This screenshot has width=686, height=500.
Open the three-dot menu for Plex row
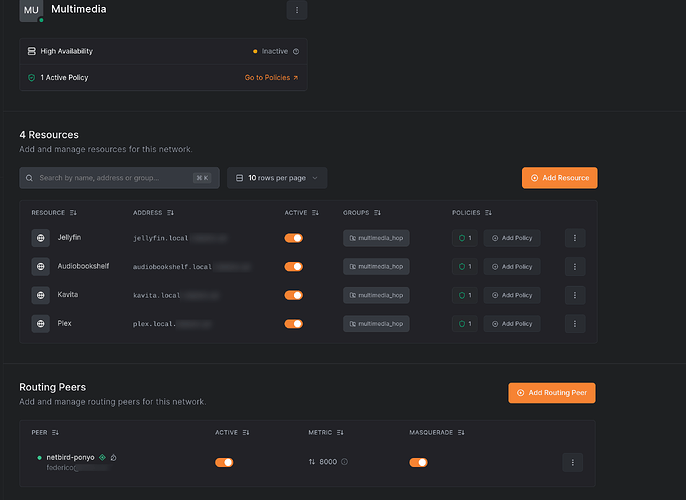(575, 324)
